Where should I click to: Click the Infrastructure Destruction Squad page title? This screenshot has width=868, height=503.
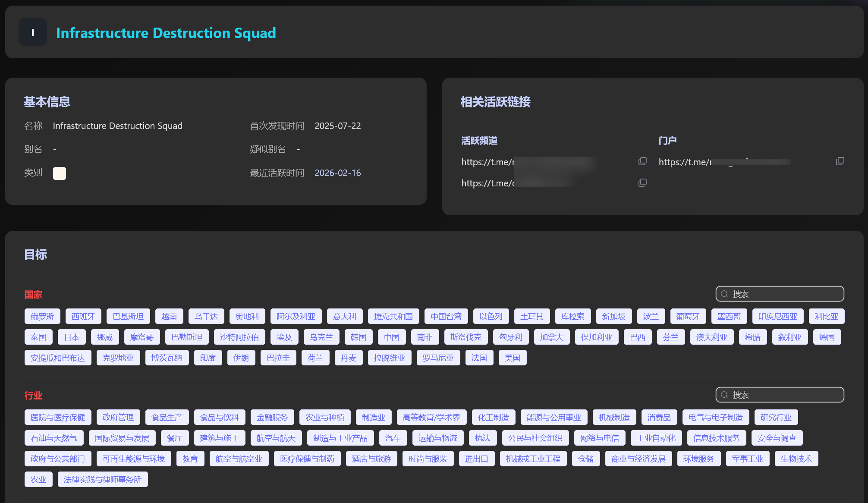pyautogui.click(x=166, y=33)
